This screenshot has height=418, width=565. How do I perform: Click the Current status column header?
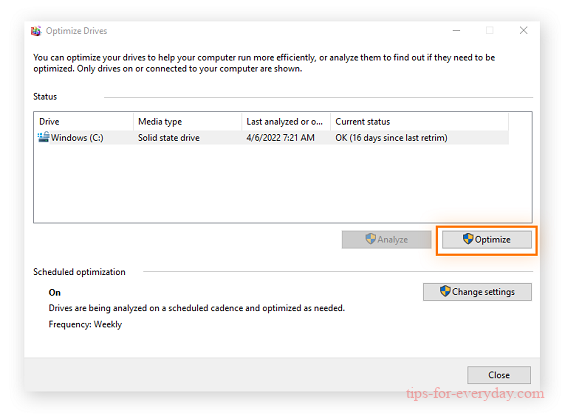click(419, 122)
